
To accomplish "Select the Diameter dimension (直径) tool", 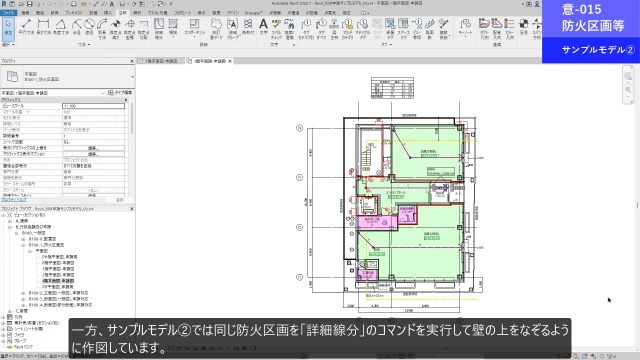I will (89, 27).
